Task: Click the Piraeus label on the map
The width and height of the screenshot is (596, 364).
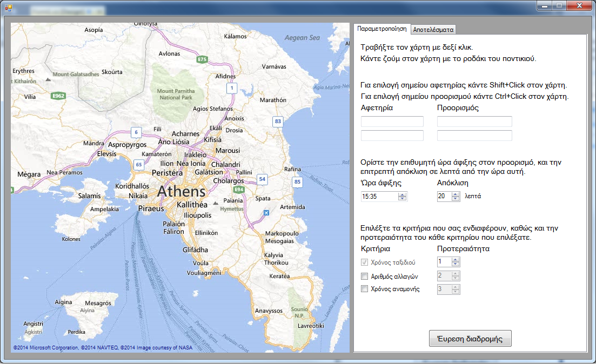Action: pos(151,208)
